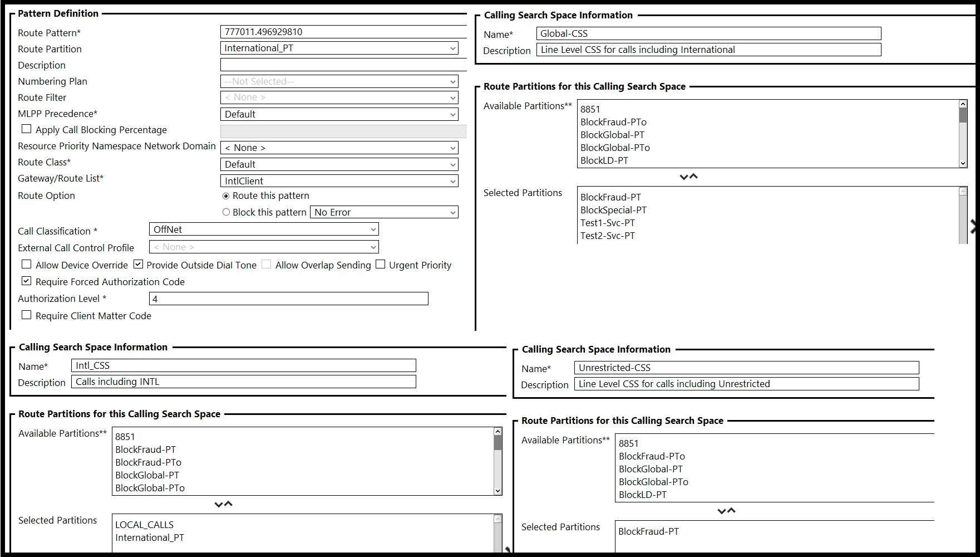Select LOCAL_CALLS in selected partitions list
This screenshot has width=980, height=557.
pyautogui.click(x=145, y=525)
